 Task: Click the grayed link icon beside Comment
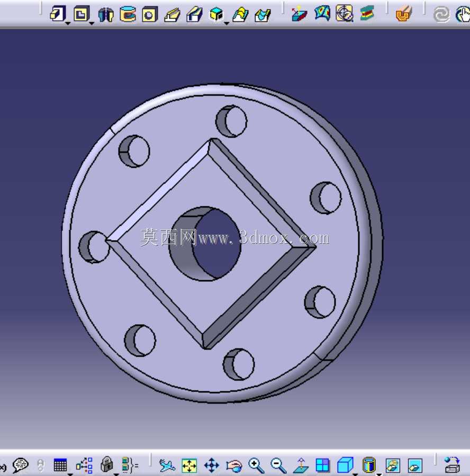(40, 465)
